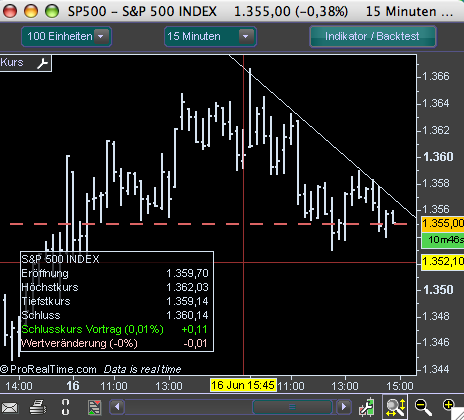Click the 1.350 price axis label
The width and height of the screenshot is (464, 420).
(x=438, y=290)
